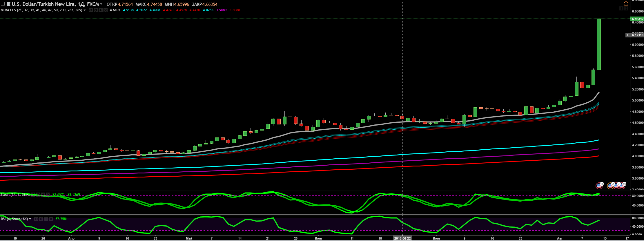Click the 5.00000 price scale label
Viewport: 644px width, 241px height.
pyautogui.click(x=638, y=101)
